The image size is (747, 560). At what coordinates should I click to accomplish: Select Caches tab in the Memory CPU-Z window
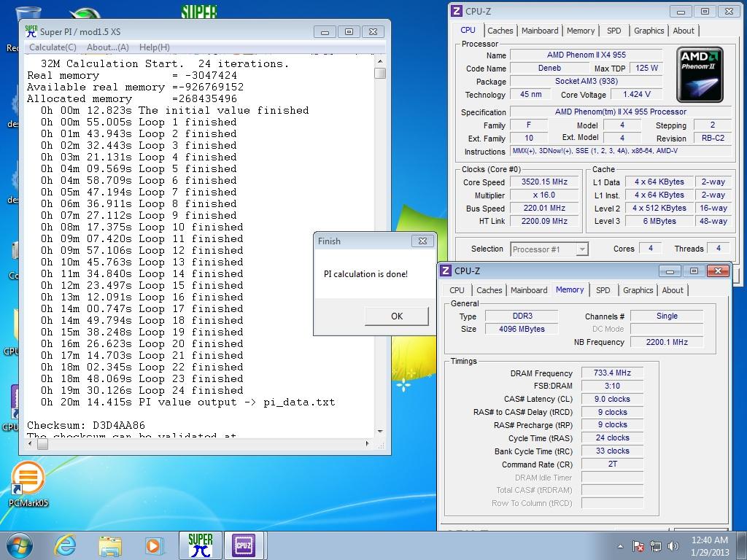tap(489, 290)
